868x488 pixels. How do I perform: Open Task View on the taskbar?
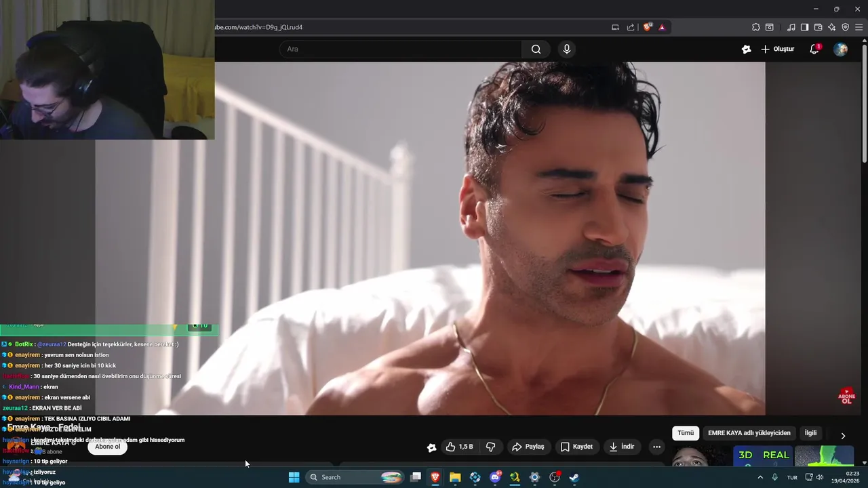(416, 477)
